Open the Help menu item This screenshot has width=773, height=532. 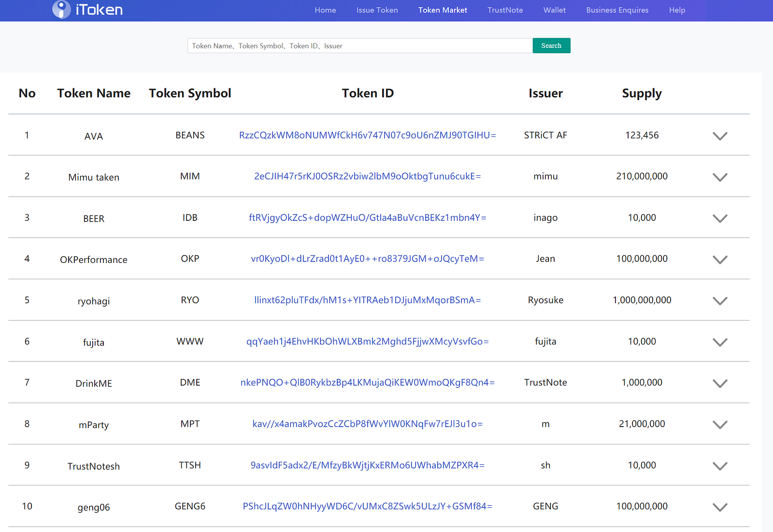coord(677,10)
